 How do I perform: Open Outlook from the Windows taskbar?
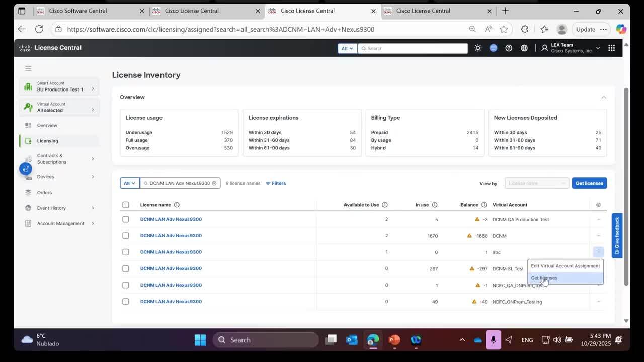352,340
